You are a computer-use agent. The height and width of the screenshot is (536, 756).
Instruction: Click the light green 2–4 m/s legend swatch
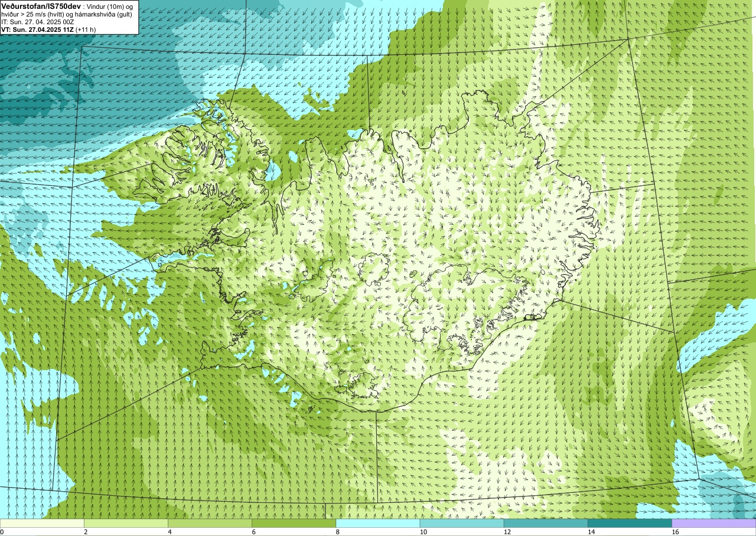[x=126, y=523]
